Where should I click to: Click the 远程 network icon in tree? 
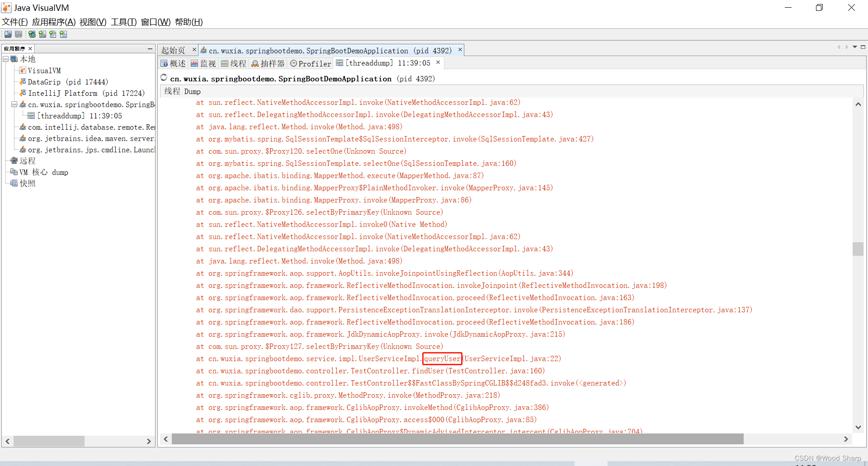click(14, 160)
